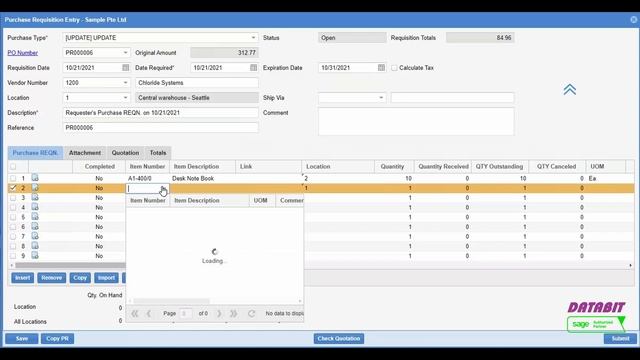Image resolution: width=640 pixels, height=360 pixels.
Task: Click the Check Quotation button
Action: tap(339, 339)
